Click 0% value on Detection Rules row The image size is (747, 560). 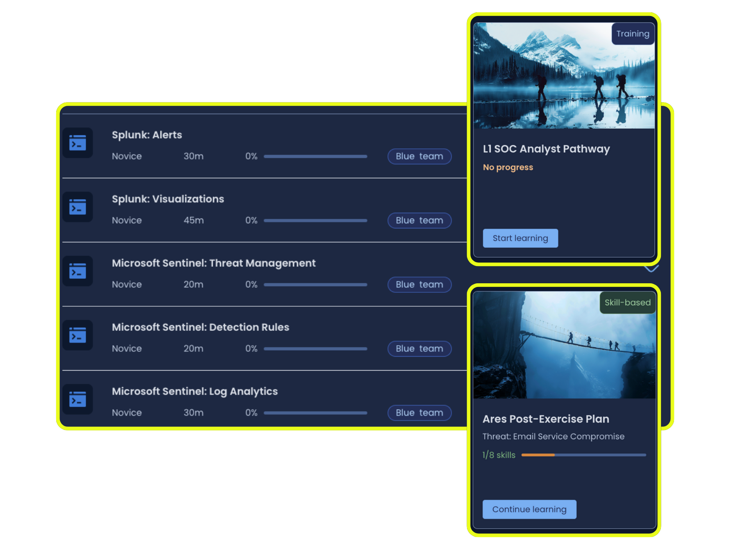pyautogui.click(x=251, y=349)
